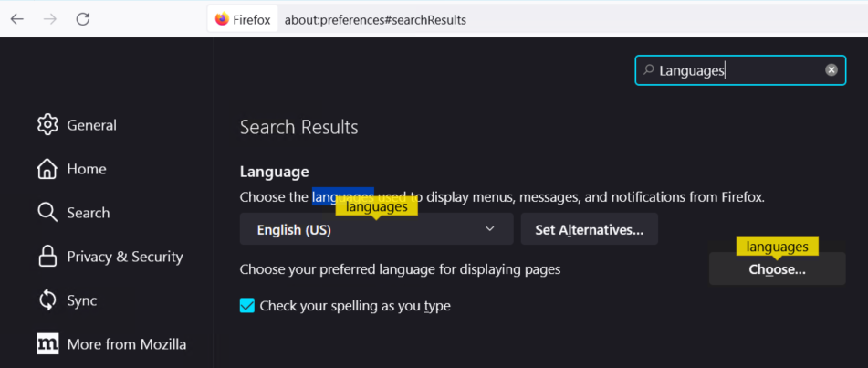This screenshot has height=368, width=868.
Task: Click the forward navigation arrow
Action: (x=50, y=19)
